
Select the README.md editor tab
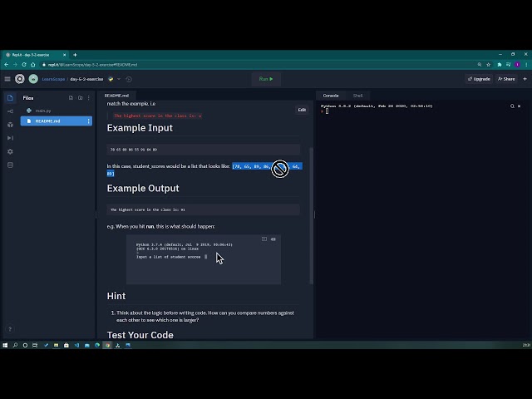116,96
